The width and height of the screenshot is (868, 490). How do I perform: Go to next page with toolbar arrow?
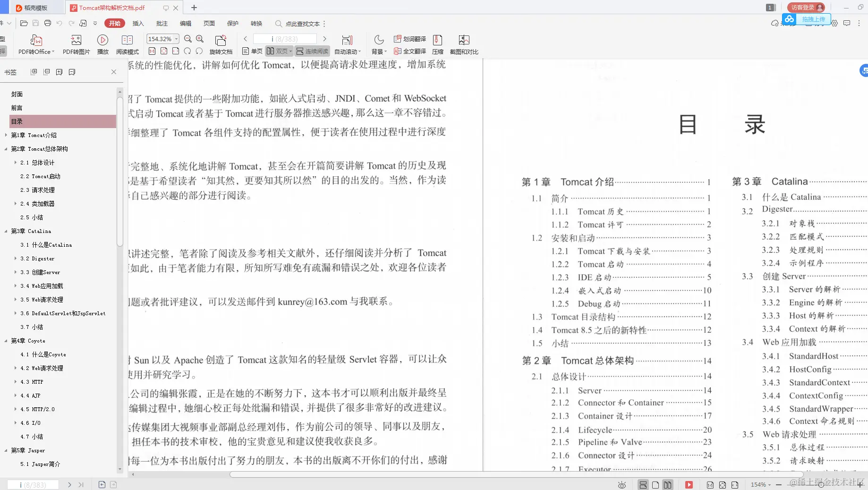pos(324,39)
